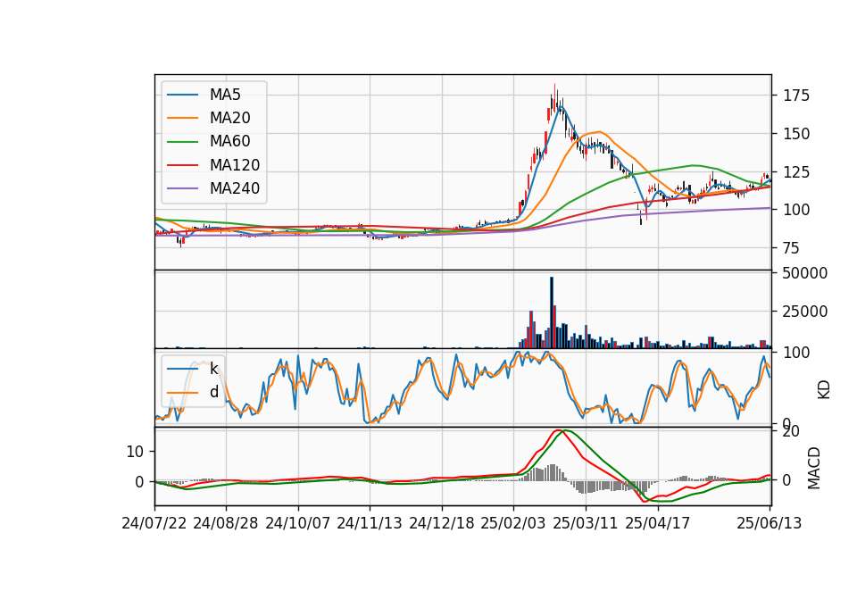Click the 25/04/17 date tick label
This screenshot has width=857, height=616.
click(658, 523)
